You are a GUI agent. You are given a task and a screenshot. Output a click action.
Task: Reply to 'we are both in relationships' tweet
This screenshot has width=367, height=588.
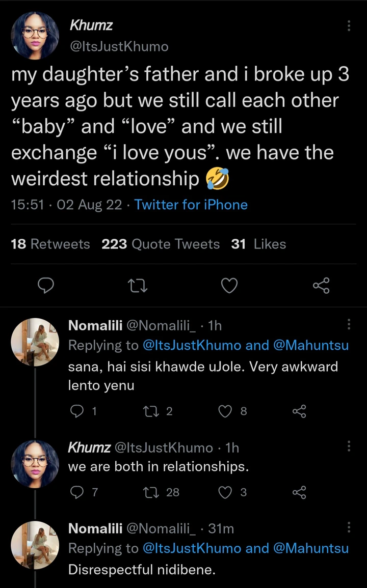pyautogui.click(x=75, y=492)
